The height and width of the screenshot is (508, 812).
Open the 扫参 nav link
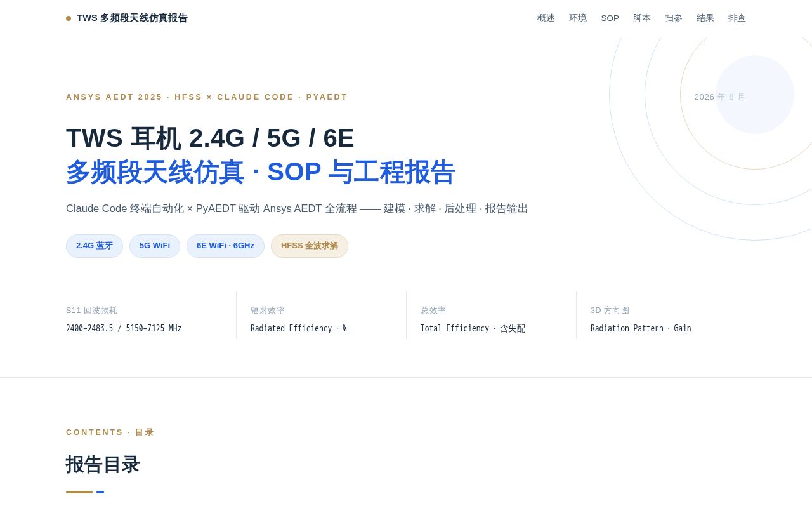673,18
